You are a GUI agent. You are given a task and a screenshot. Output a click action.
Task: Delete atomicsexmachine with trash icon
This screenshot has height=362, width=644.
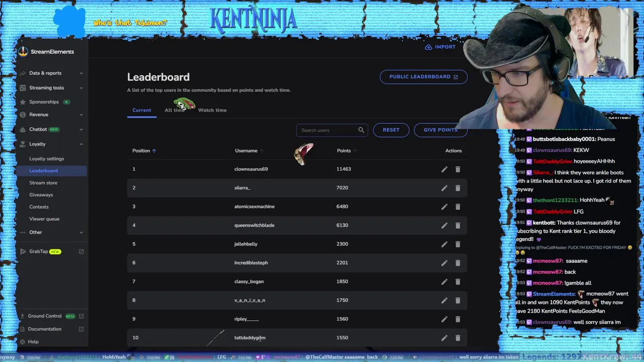[458, 207]
